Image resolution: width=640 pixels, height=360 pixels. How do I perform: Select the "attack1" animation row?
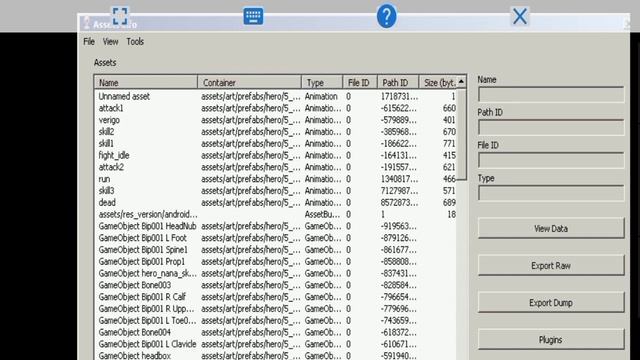[276, 108]
